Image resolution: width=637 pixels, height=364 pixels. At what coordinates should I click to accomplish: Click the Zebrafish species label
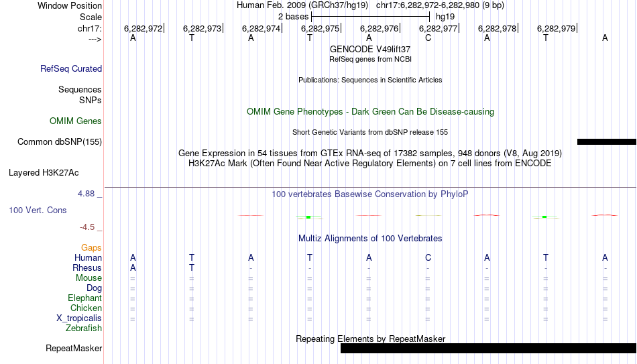84,328
